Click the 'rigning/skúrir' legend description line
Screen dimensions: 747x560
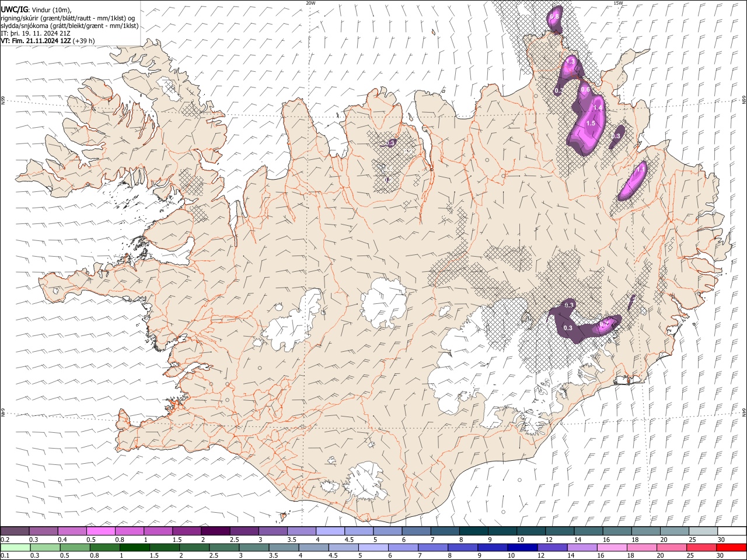coord(68,17)
